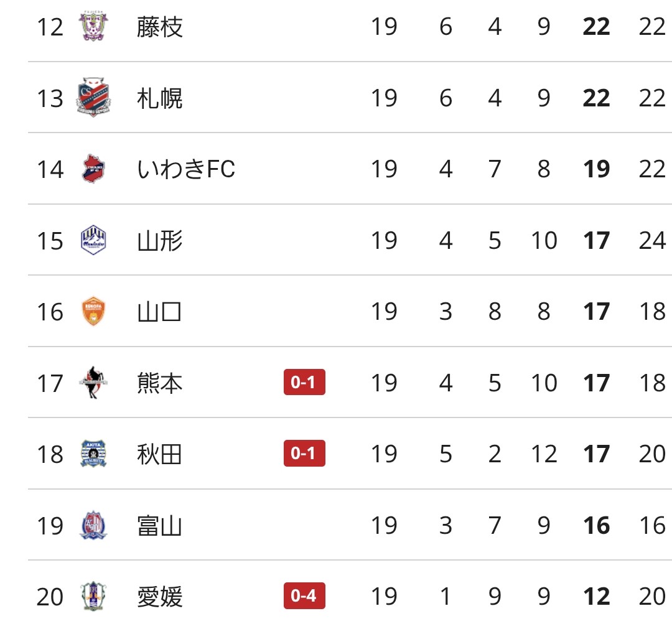The width and height of the screenshot is (672, 634).
Task: Click the 山形 team crest icon
Action: click(x=93, y=240)
